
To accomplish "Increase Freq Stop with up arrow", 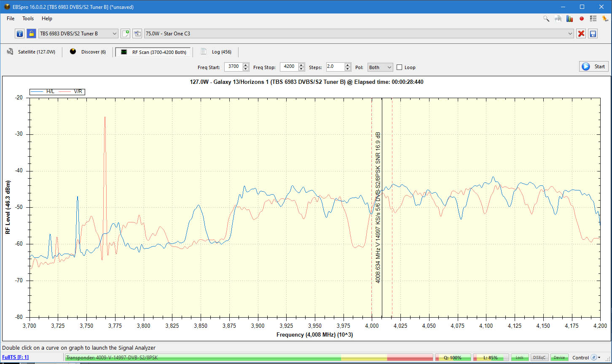I will tap(301, 65).
